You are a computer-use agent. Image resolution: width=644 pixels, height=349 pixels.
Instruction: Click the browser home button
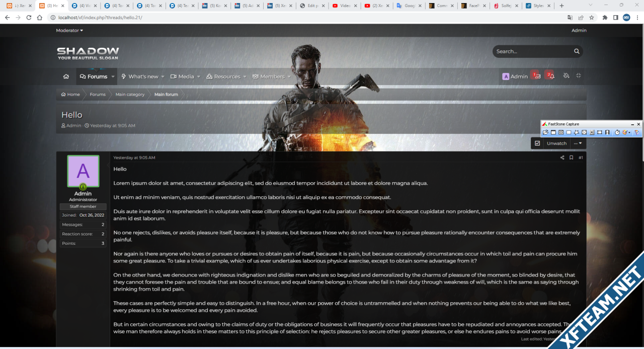pos(40,17)
